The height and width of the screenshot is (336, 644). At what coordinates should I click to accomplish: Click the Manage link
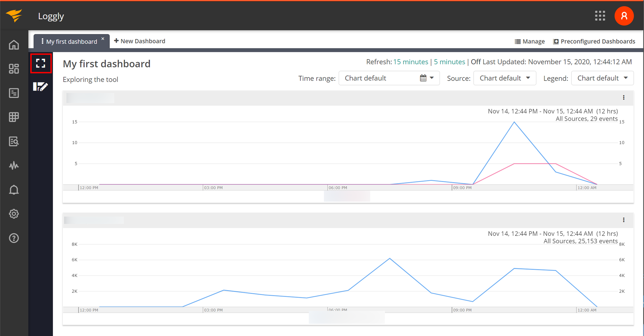click(x=530, y=42)
